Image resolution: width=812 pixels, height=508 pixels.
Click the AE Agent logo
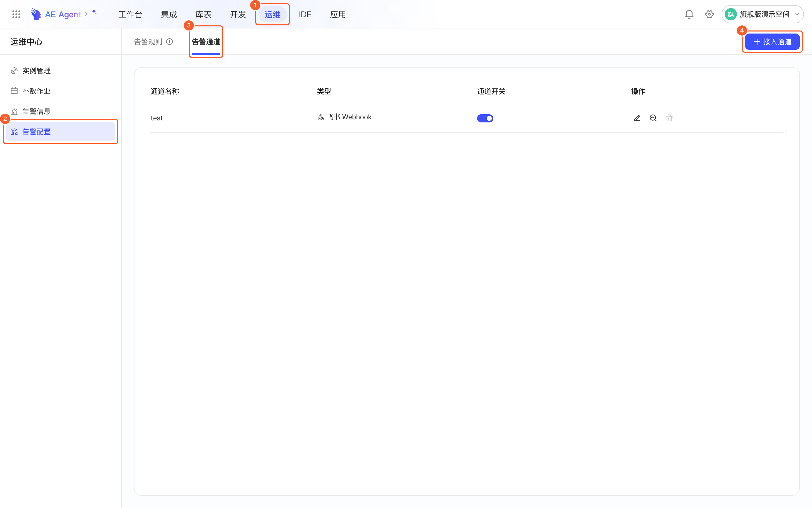tap(36, 14)
